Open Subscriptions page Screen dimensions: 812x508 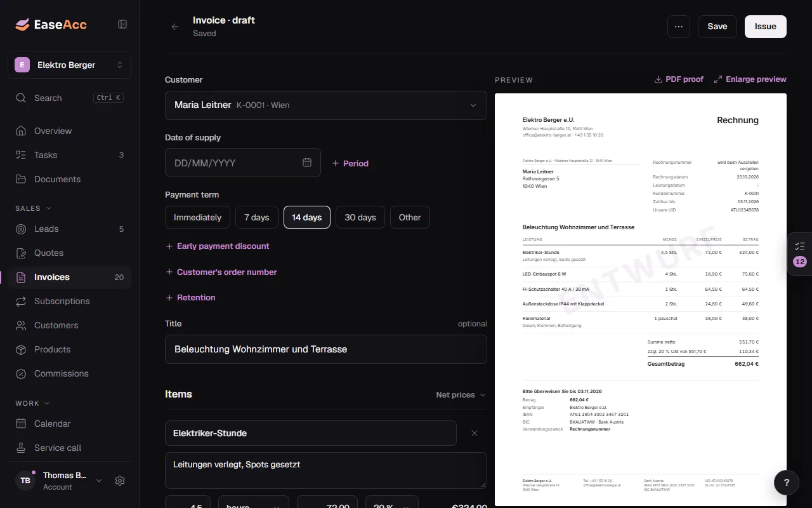point(70,301)
